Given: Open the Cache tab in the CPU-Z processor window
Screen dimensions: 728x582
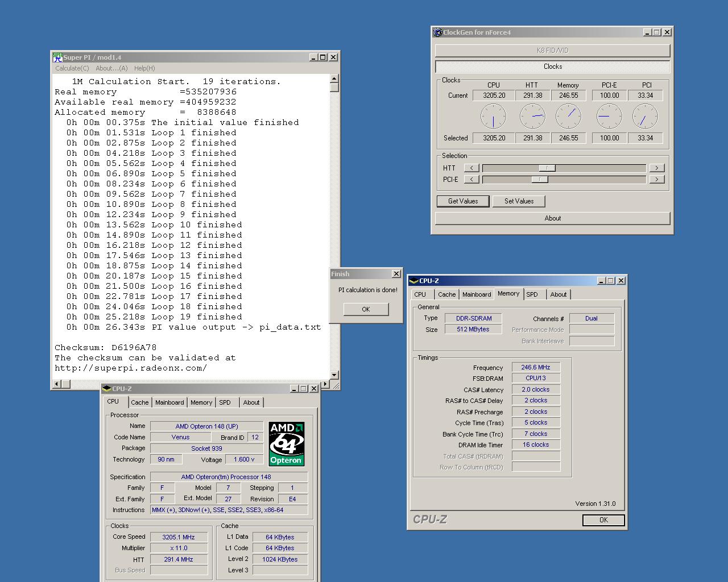Looking at the screenshot, I should coord(140,402).
